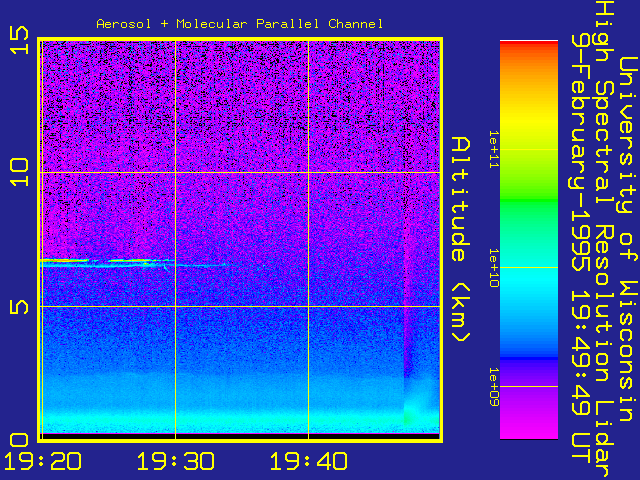Click the 0 km altitude axis label
The image size is (640, 480).
tap(20, 440)
